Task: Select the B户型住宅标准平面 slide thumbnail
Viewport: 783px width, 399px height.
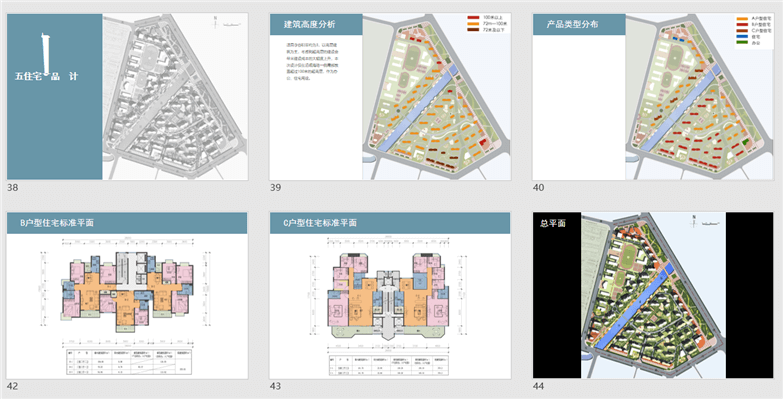Action: tap(127, 295)
